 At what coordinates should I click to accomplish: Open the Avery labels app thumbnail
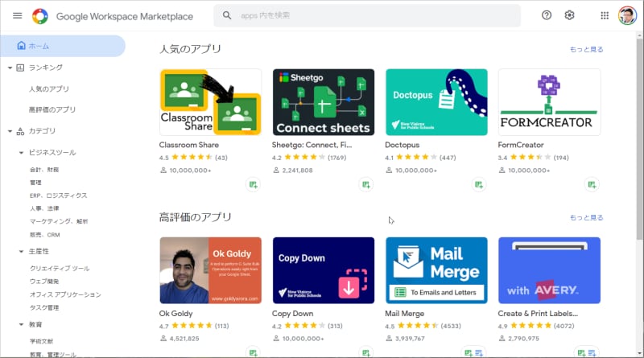pyautogui.click(x=549, y=270)
